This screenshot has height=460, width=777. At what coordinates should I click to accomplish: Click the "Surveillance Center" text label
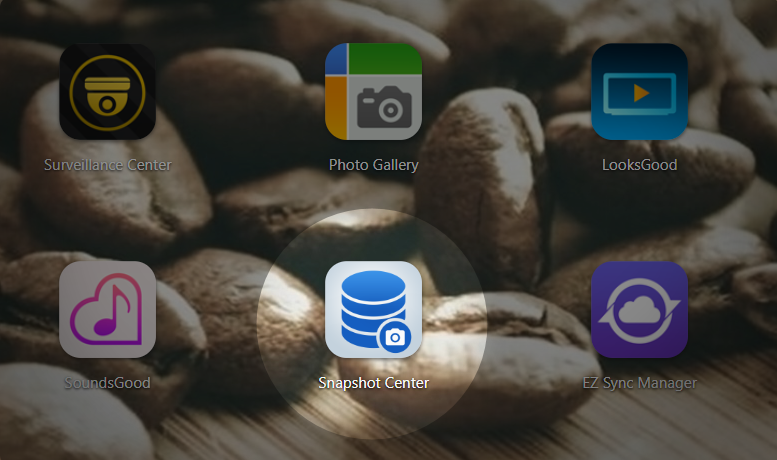pos(107,165)
